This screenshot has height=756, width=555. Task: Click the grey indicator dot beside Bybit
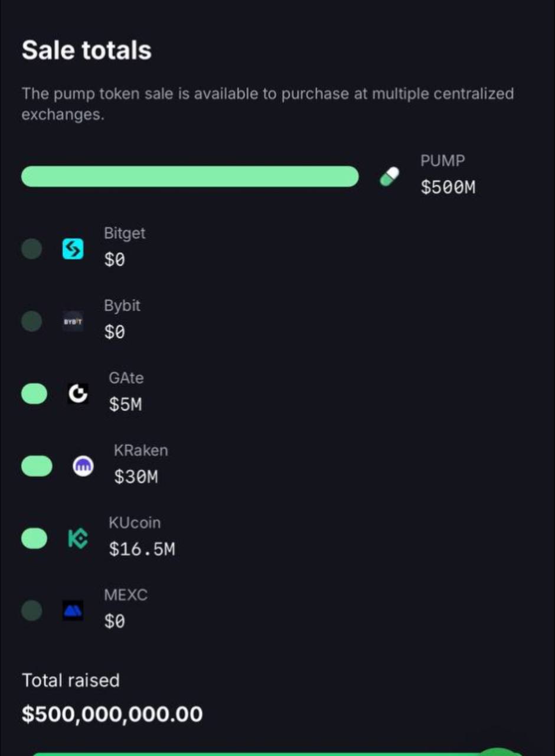tap(32, 321)
